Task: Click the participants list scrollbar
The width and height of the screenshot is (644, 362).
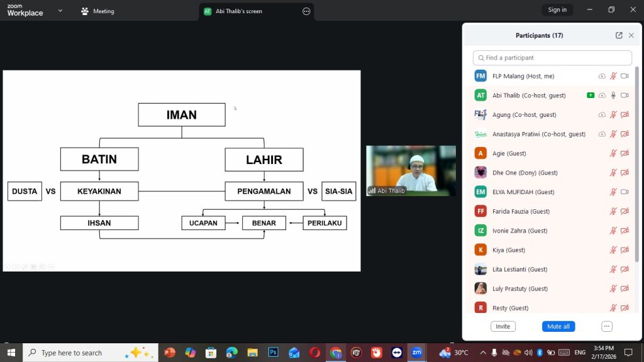Action: (x=636, y=164)
